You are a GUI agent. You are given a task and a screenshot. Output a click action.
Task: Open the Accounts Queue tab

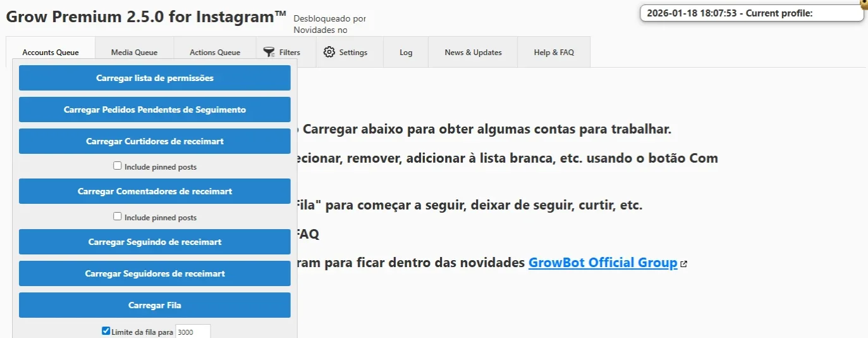[x=51, y=53]
